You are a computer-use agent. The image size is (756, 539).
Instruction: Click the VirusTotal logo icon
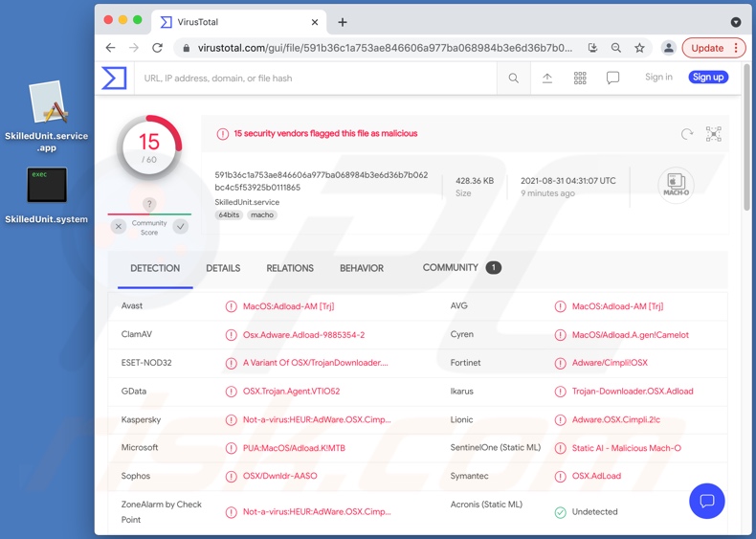coord(114,79)
